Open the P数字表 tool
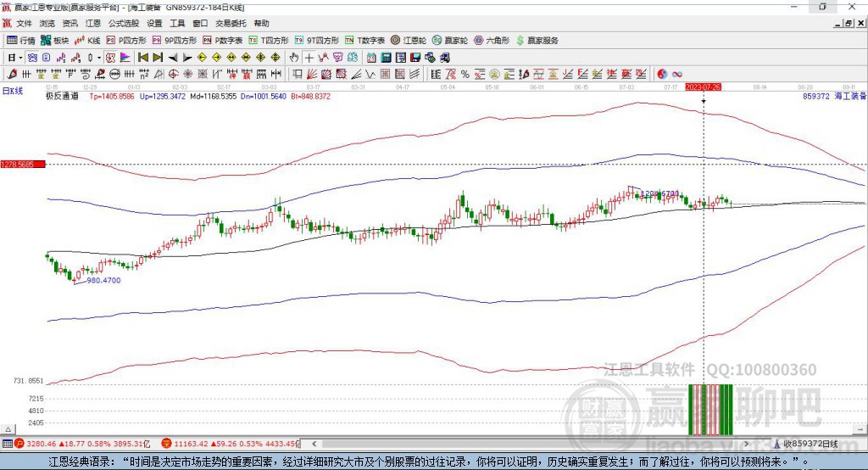Screen dimensions: 868x470 pos(223,41)
